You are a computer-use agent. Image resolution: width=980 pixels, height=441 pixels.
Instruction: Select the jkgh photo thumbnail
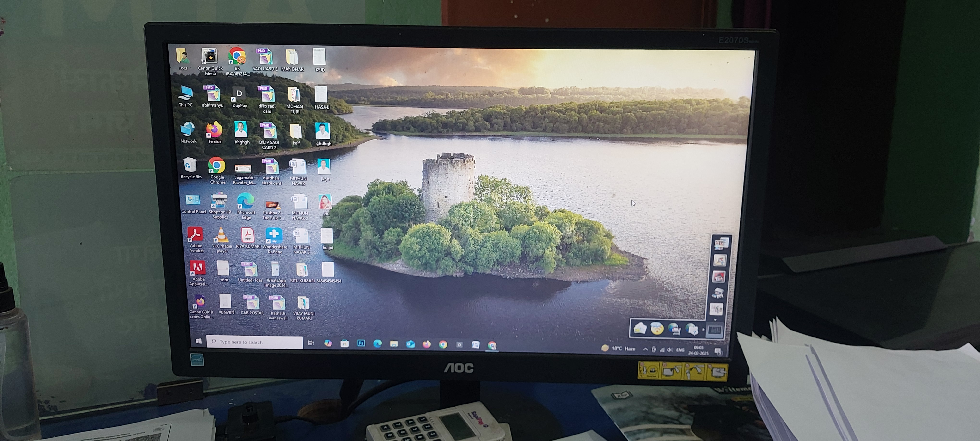coord(325,170)
